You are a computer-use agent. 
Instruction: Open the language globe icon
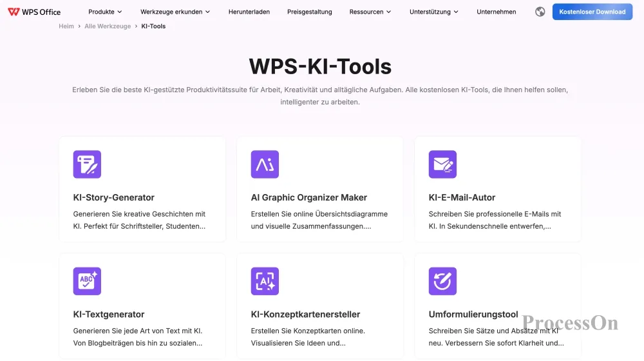click(x=540, y=12)
